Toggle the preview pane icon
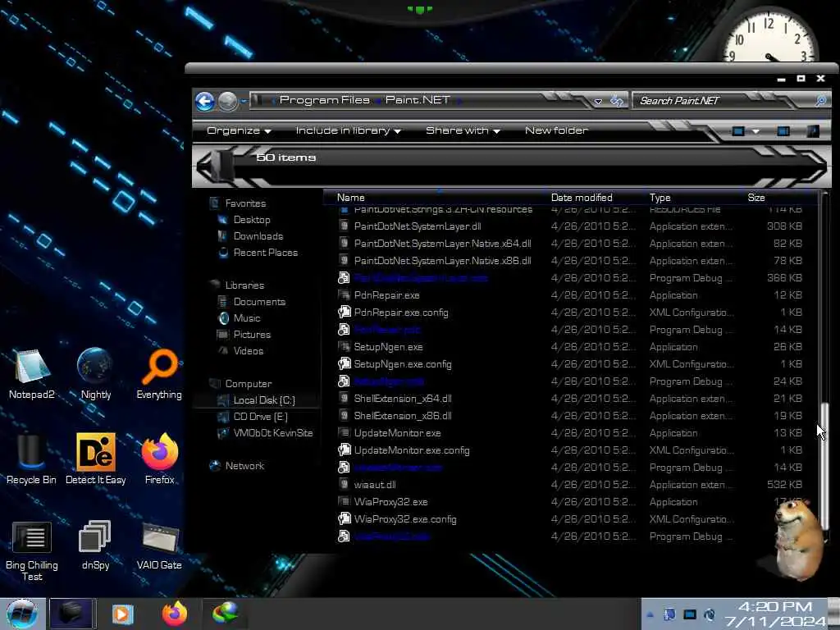The image size is (840, 630). click(x=783, y=131)
